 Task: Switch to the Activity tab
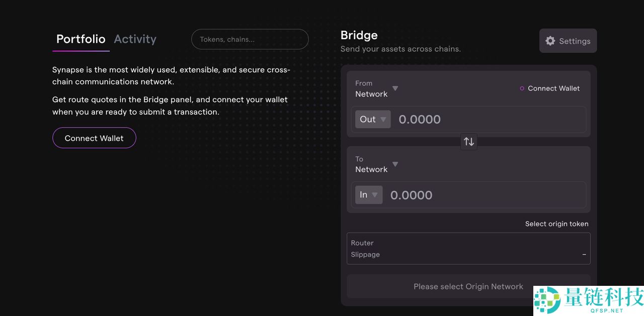(x=135, y=39)
